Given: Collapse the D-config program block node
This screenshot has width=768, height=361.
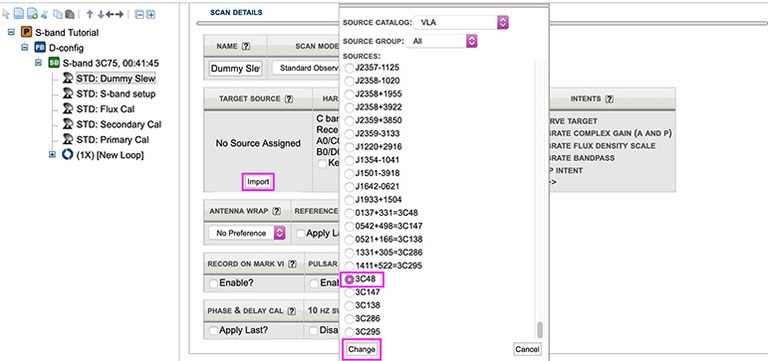Looking at the screenshot, I should (x=25, y=48).
